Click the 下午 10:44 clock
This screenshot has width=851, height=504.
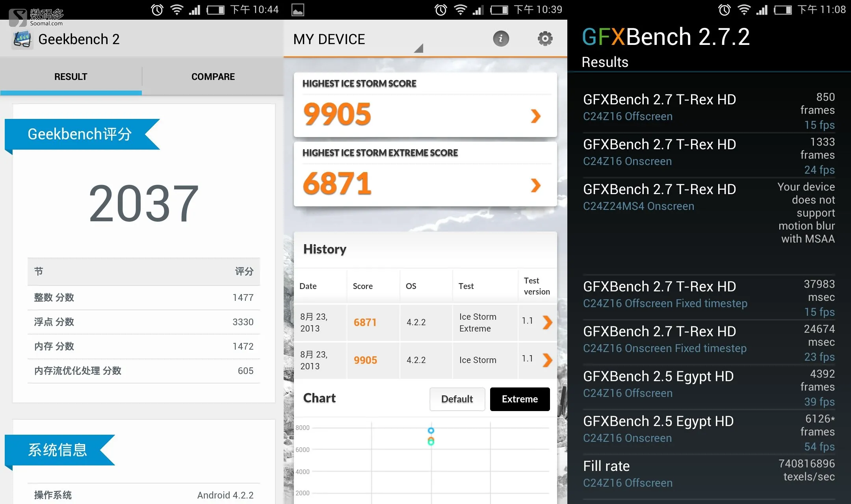click(254, 9)
